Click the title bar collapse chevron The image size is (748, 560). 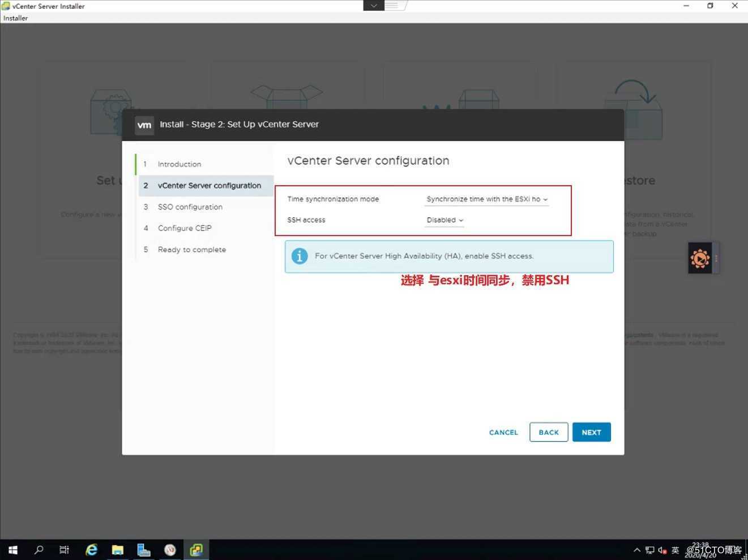tap(374, 6)
